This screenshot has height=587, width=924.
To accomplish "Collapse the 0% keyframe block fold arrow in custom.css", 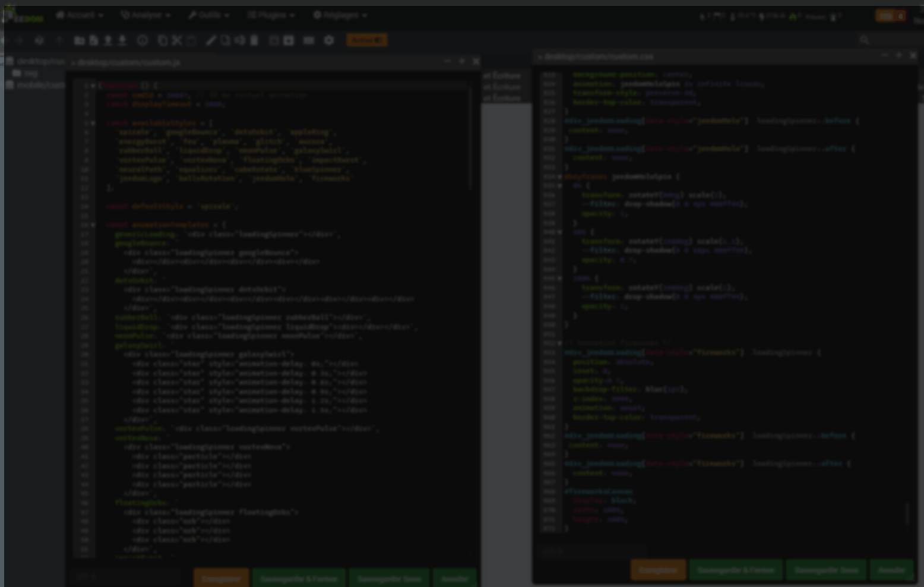I will pyautogui.click(x=559, y=185).
